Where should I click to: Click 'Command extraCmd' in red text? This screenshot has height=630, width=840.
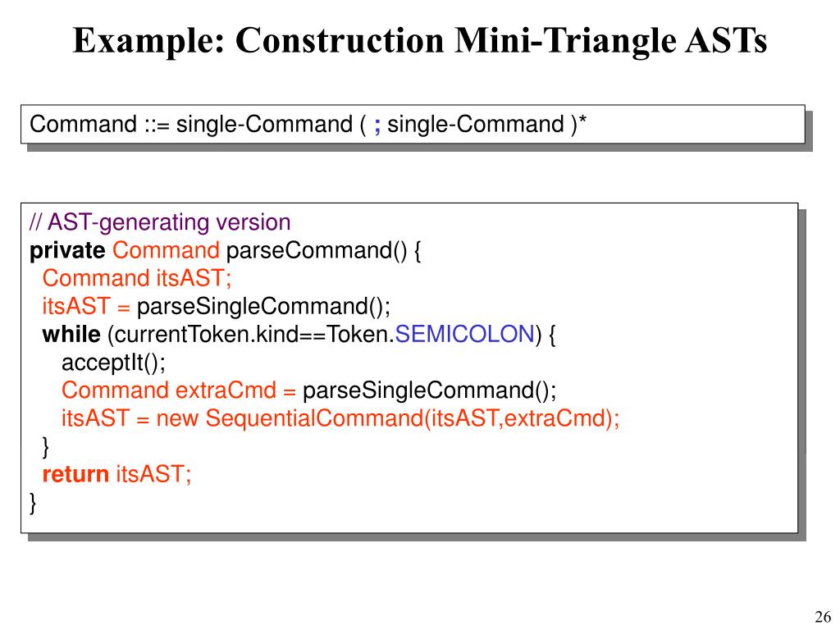click(169, 390)
